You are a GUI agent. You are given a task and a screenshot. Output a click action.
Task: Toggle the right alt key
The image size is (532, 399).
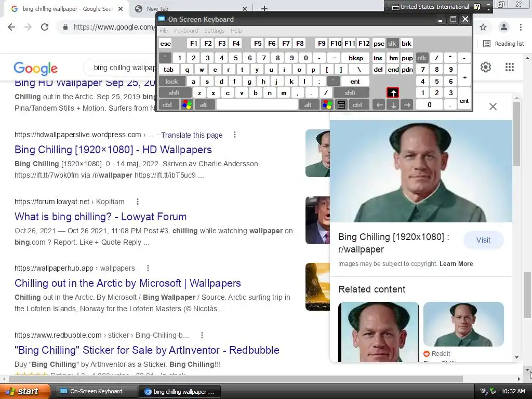click(309, 105)
